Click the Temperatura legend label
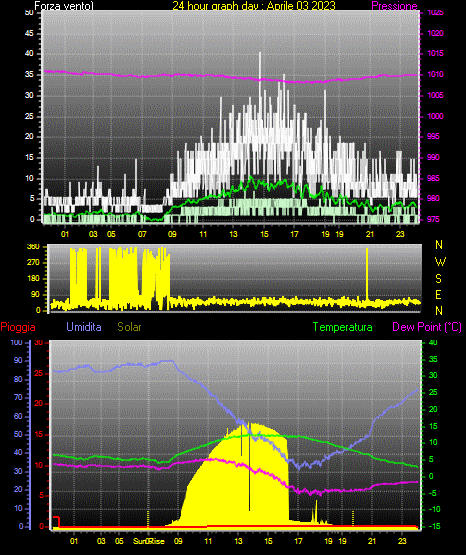Viewport: 466px width, 555px height. (343, 327)
